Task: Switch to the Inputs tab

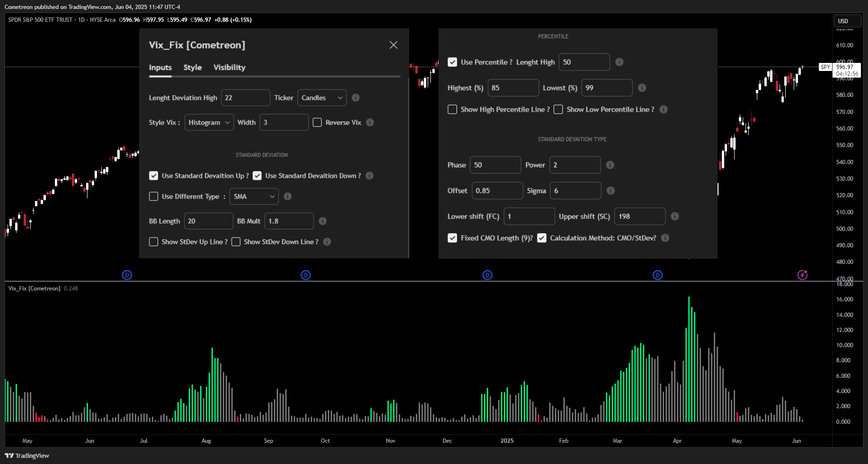Action: tap(160, 67)
